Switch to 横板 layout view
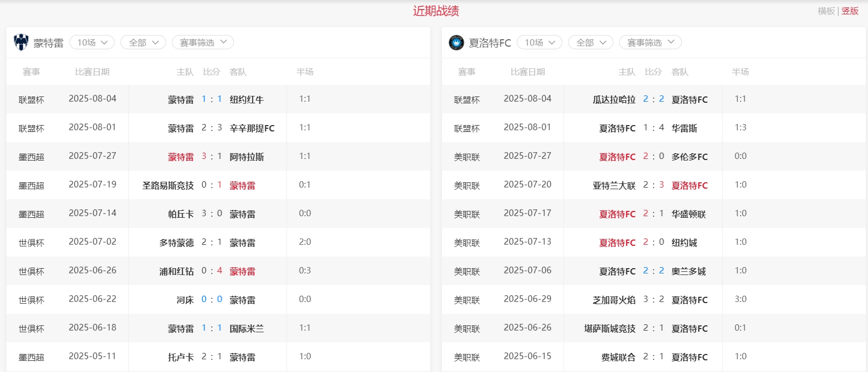 826,11
